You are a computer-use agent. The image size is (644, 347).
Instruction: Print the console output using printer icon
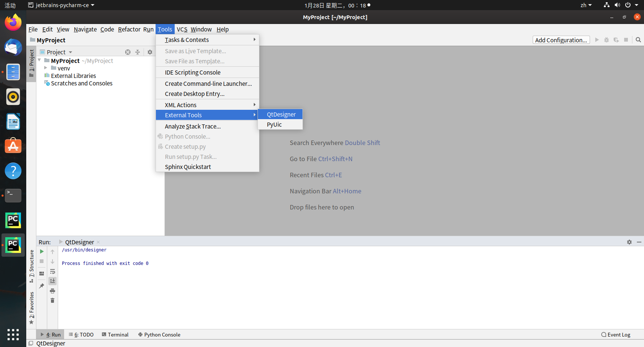point(52,291)
